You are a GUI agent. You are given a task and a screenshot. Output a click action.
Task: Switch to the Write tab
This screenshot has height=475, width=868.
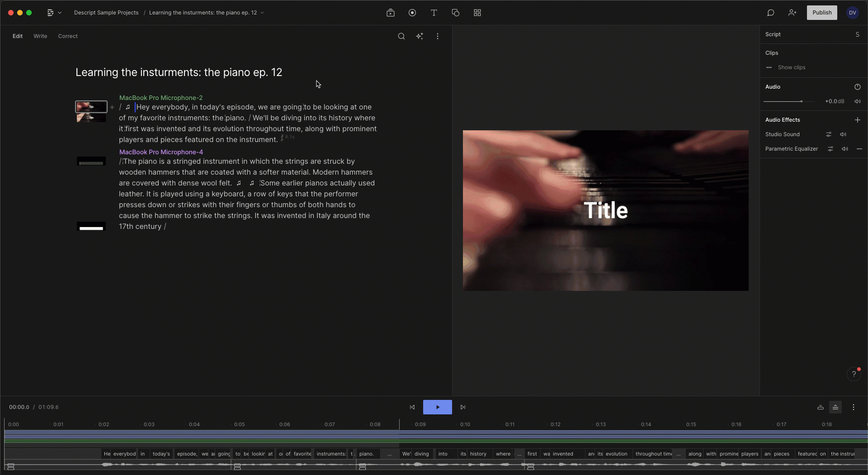(x=40, y=36)
